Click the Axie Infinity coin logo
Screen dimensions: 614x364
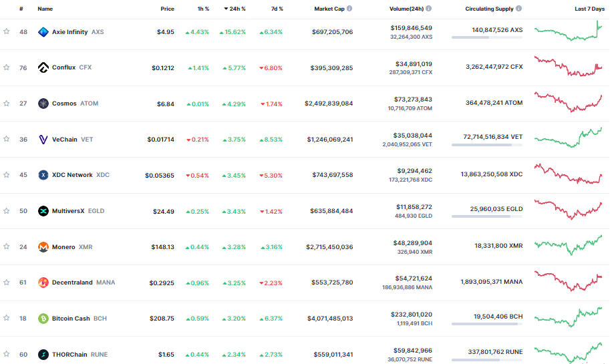click(x=43, y=31)
